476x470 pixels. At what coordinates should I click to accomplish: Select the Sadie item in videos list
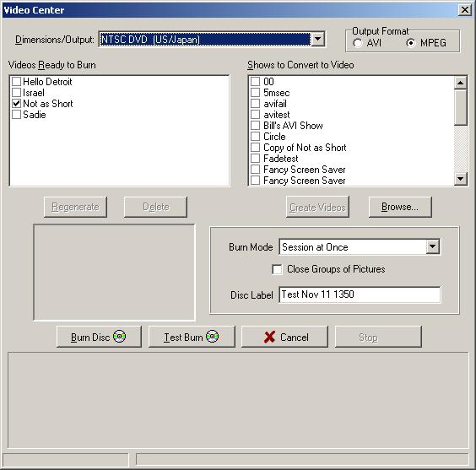(x=35, y=115)
